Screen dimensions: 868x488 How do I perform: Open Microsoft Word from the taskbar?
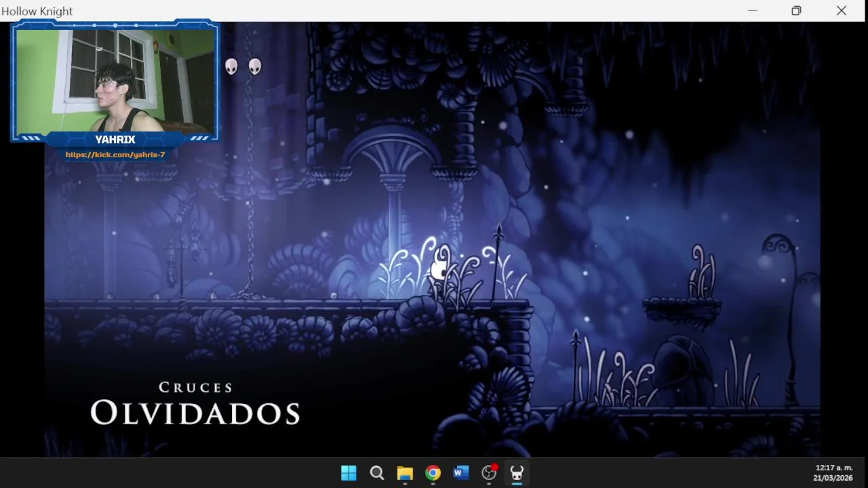tap(461, 473)
